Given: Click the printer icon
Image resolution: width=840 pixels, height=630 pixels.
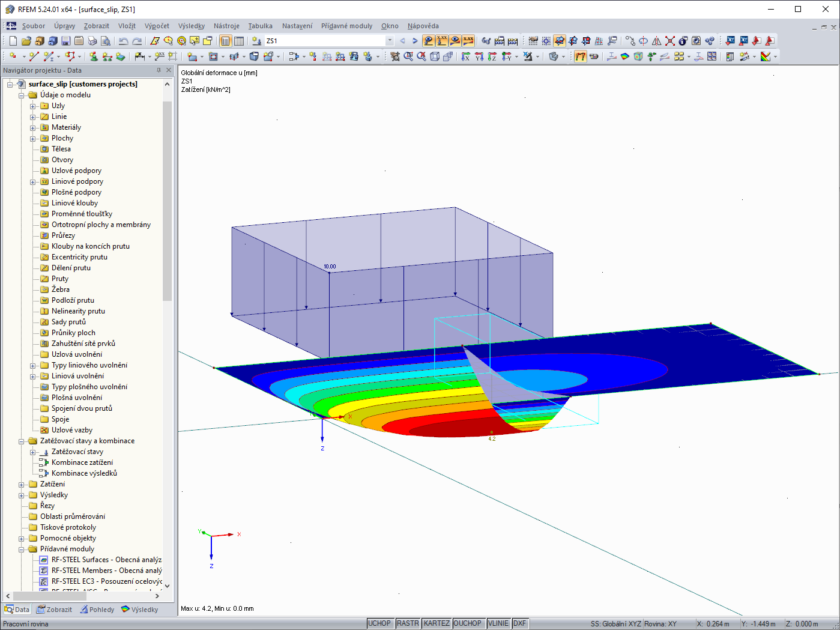Looking at the screenshot, I should click(x=92, y=41).
